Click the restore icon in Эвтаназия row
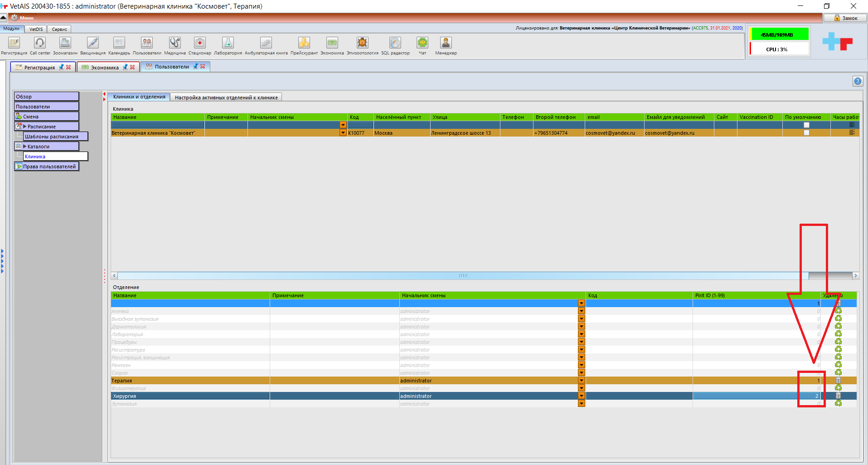The width and height of the screenshot is (868, 465). click(x=838, y=404)
